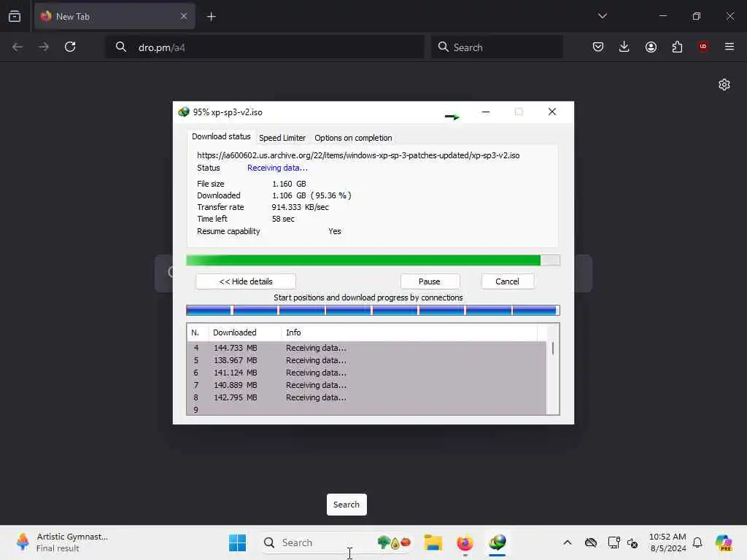
Task: Open File Explorer from the taskbar
Action: 433,542
